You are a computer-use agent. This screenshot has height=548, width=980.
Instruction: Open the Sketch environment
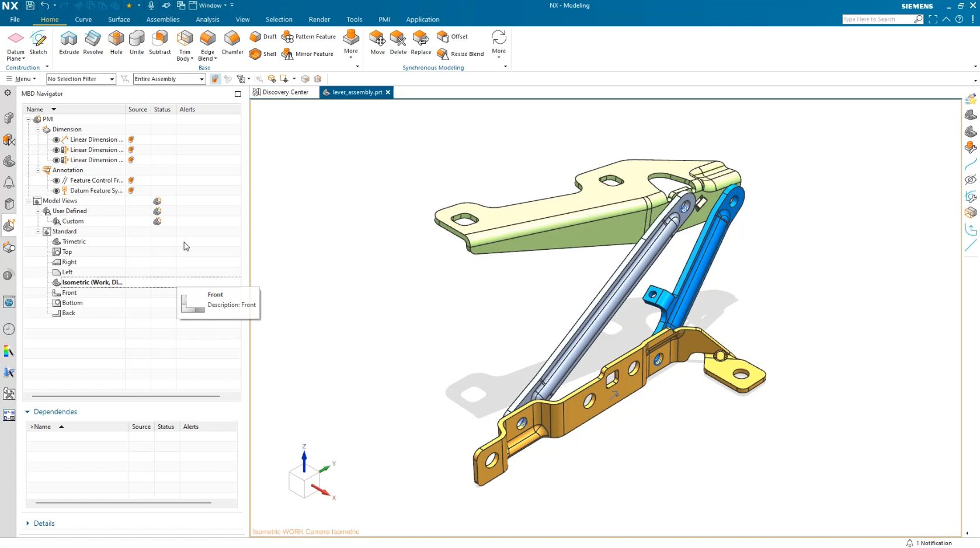coord(38,43)
